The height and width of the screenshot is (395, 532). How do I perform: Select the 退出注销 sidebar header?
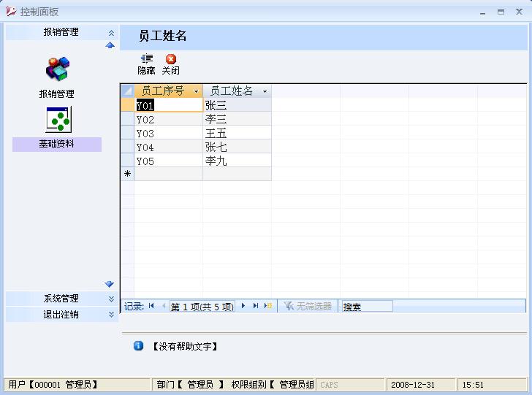[x=61, y=314]
